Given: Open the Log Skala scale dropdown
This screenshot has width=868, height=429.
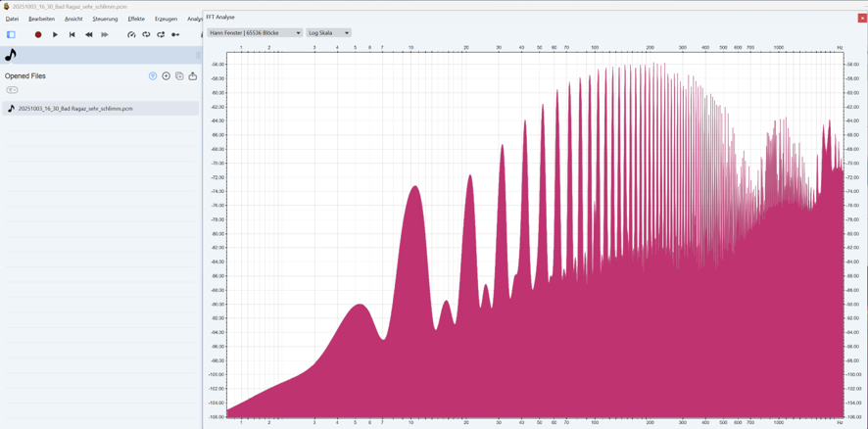Looking at the screenshot, I should (x=329, y=32).
